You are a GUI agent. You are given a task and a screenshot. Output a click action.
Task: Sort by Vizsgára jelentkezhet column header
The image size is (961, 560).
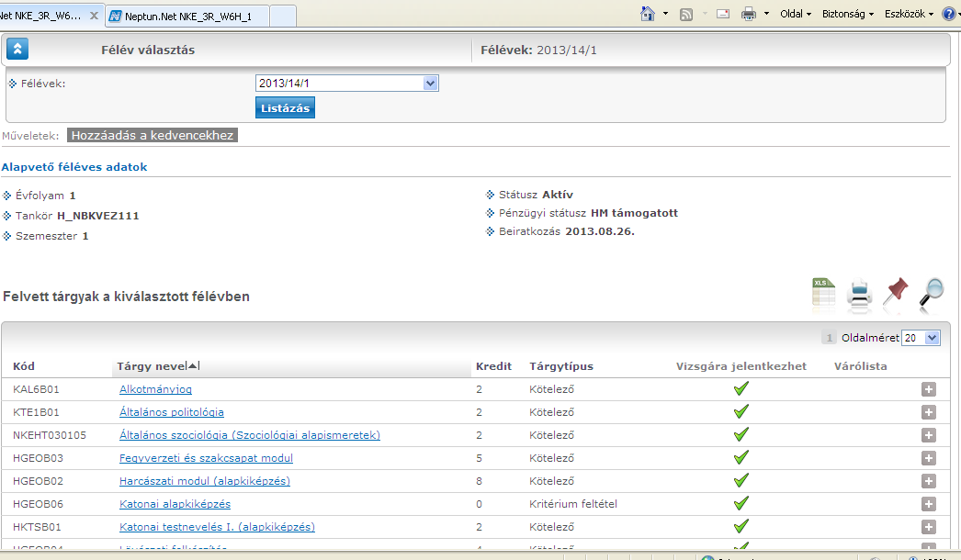coord(741,365)
